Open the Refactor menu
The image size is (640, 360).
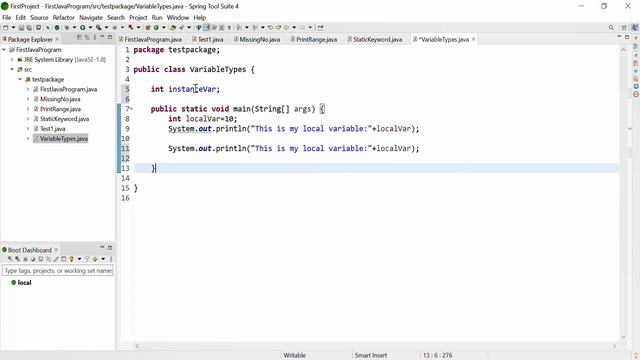(x=64, y=18)
